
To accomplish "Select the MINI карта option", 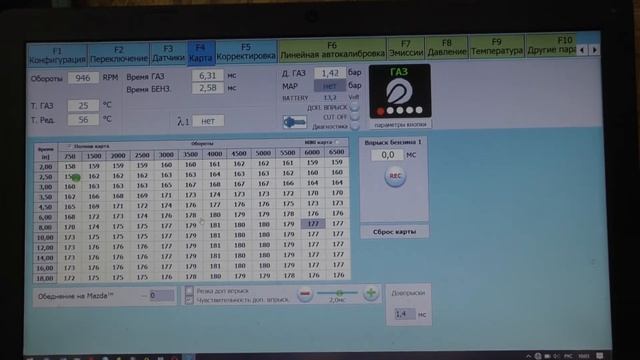I will [x=336, y=142].
